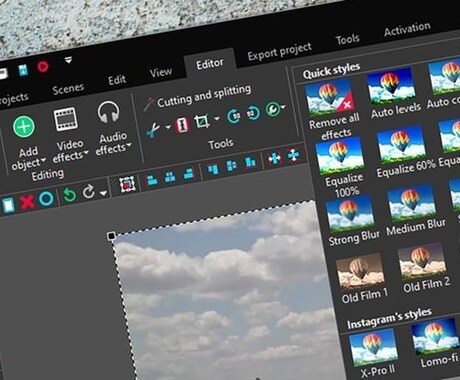Open the redo history dropdown arrow

pyautogui.click(x=103, y=193)
